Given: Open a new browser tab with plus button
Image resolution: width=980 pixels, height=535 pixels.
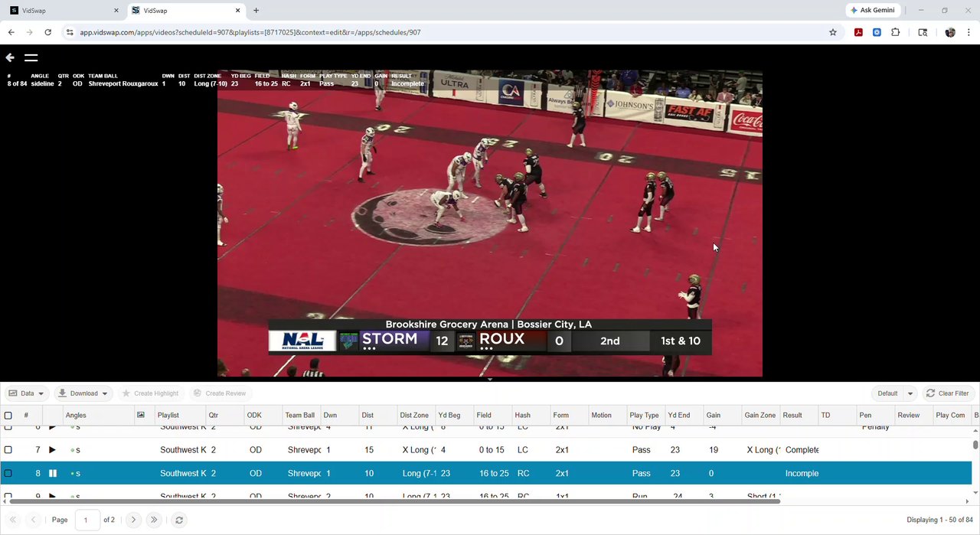Looking at the screenshot, I should (256, 11).
